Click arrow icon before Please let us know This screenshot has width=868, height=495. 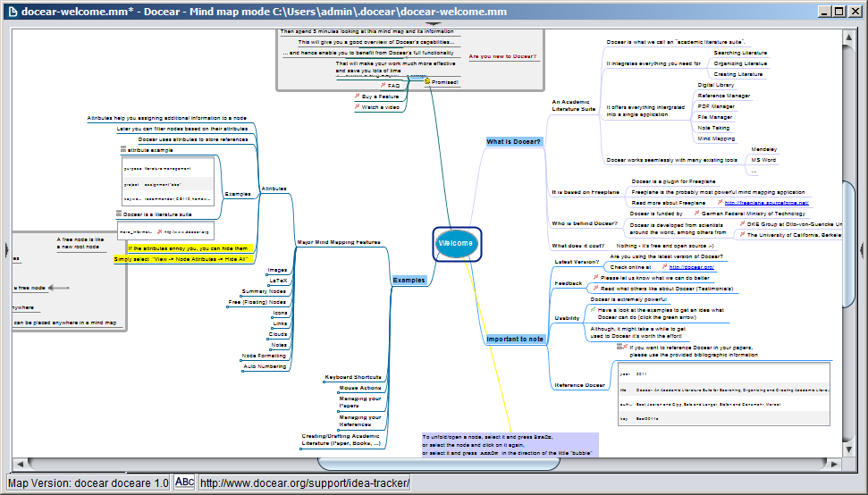coord(595,277)
